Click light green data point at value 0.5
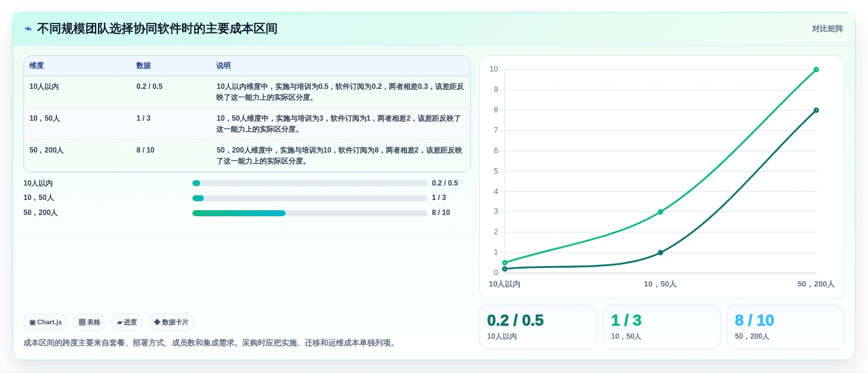This screenshot has width=868, height=373. coord(504,262)
